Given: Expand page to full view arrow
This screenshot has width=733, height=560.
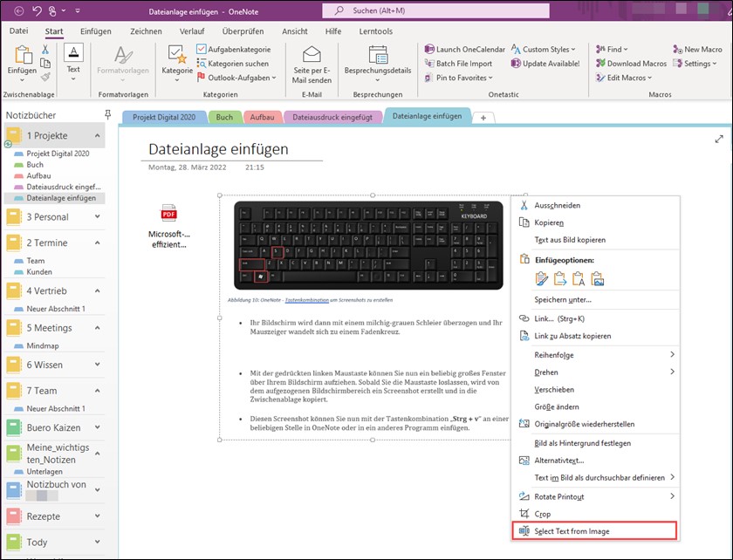Looking at the screenshot, I should coord(719,140).
